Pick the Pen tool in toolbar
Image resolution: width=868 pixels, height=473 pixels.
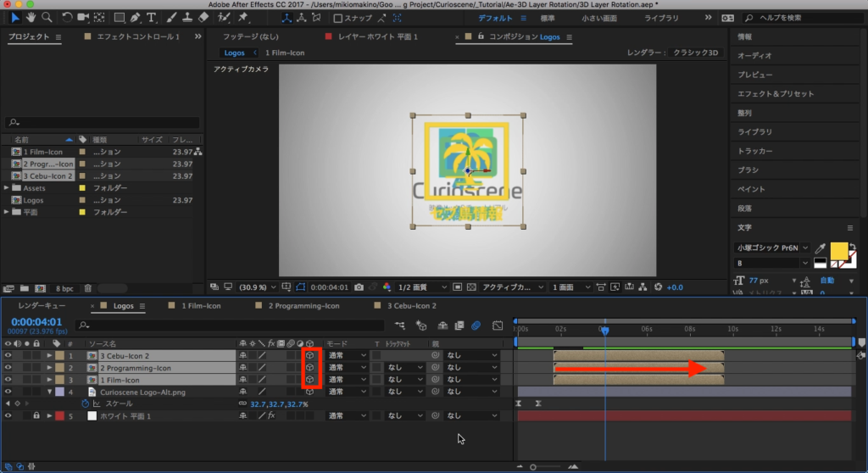[136, 17]
